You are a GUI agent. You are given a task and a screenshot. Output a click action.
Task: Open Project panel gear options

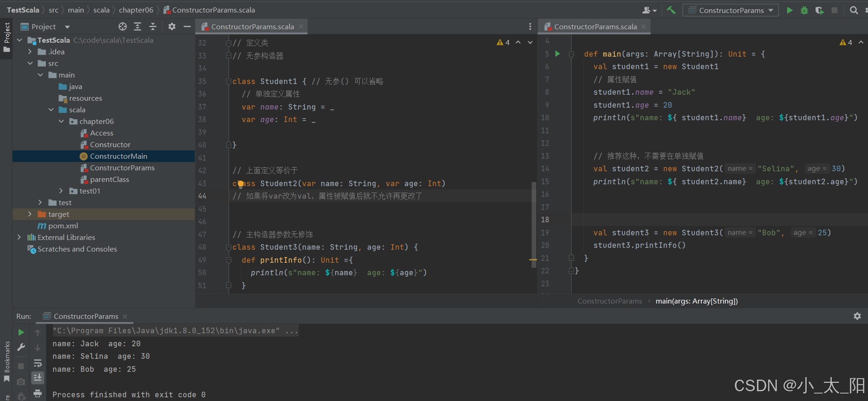point(172,26)
